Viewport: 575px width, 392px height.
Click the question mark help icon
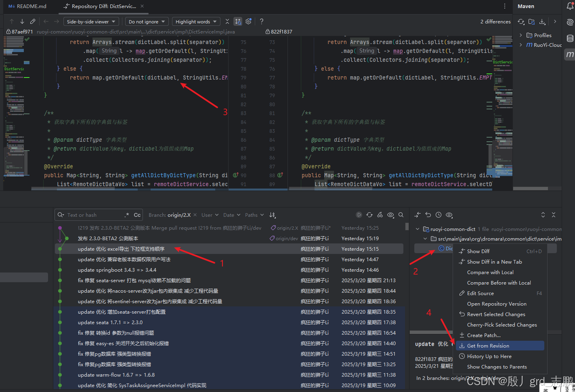coord(262,21)
